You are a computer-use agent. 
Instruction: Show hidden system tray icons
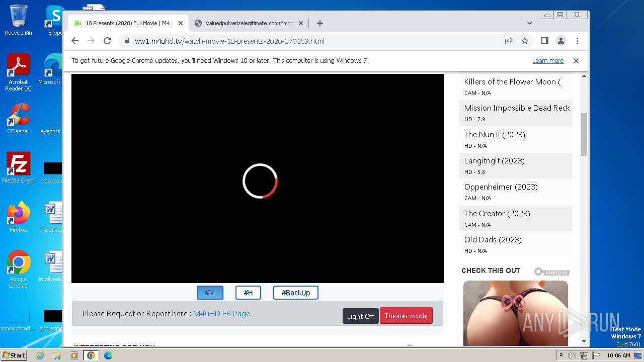point(561,355)
